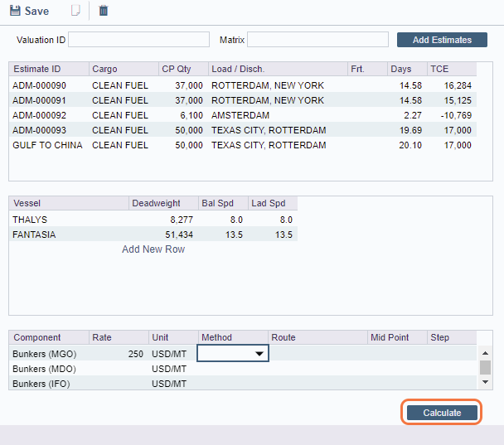
Task: Click the new document icon
Action: (75, 12)
